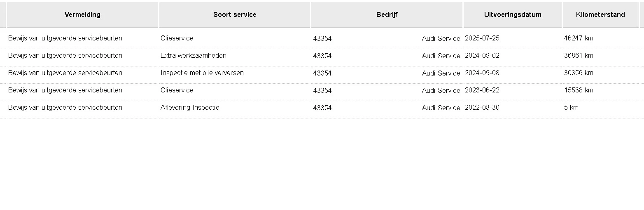Select the date 2023-06-22

(482, 90)
